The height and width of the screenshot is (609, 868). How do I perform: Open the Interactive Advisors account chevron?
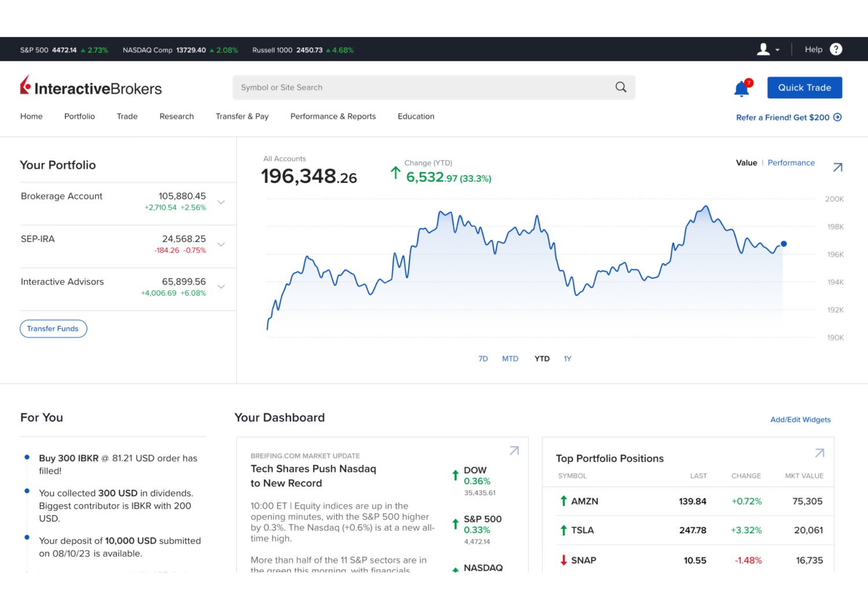[221, 287]
